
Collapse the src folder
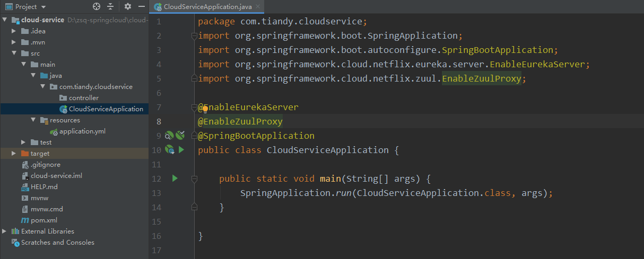15,53
